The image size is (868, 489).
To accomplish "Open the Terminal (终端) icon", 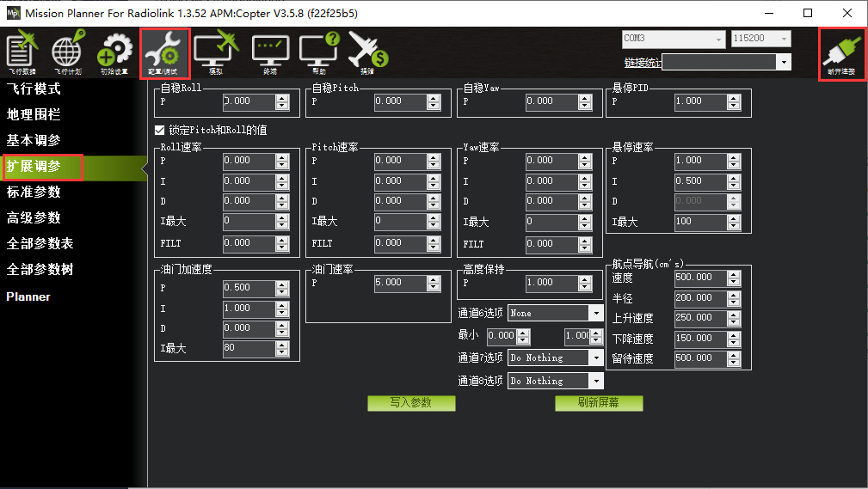I will pos(270,55).
